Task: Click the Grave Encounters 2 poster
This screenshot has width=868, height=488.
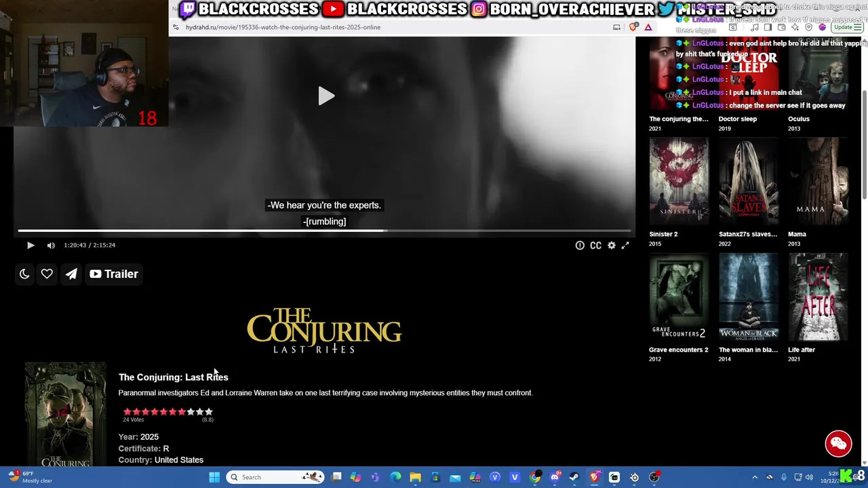Action: click(x=679, y=297)
